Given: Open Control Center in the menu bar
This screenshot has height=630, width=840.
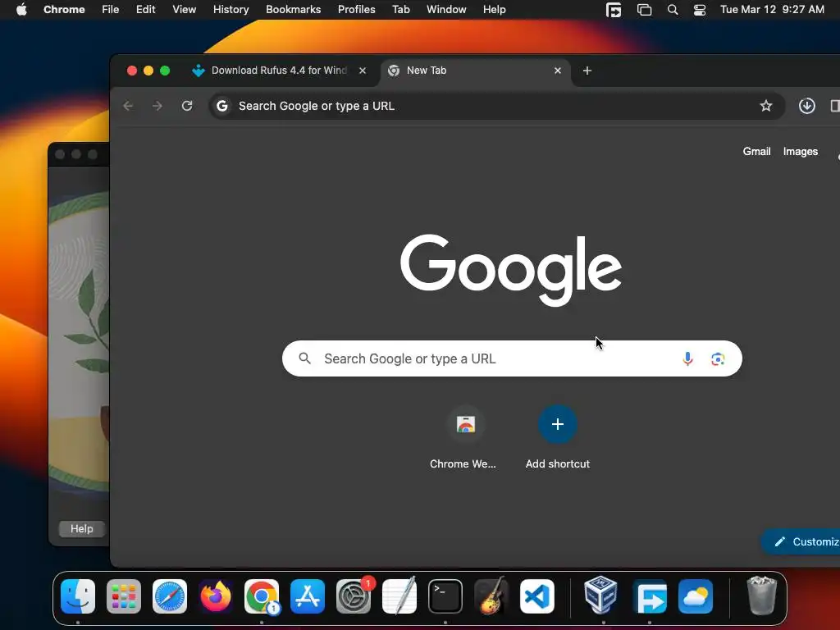Looking at the screenshot, I should [x=700, y=10].
